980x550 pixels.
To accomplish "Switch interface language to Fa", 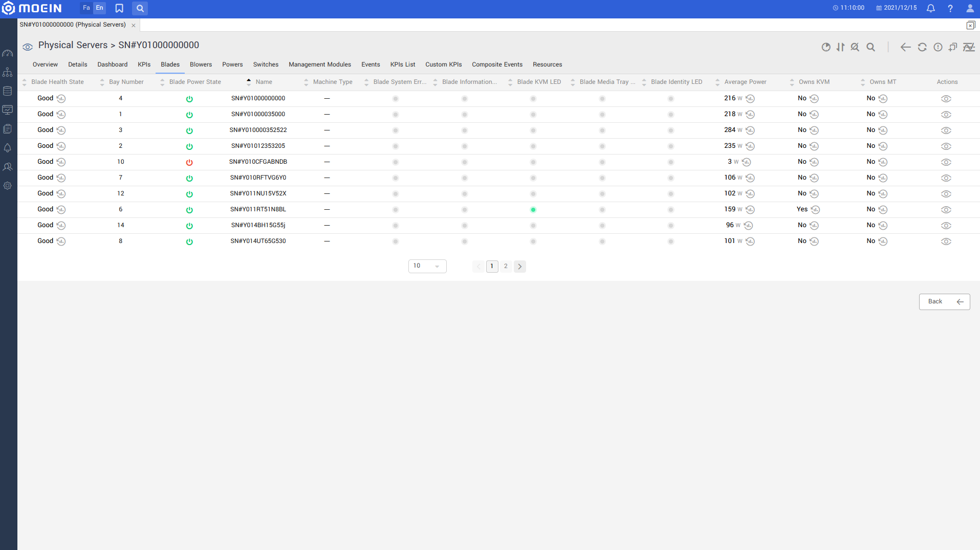I will (86, 8).
